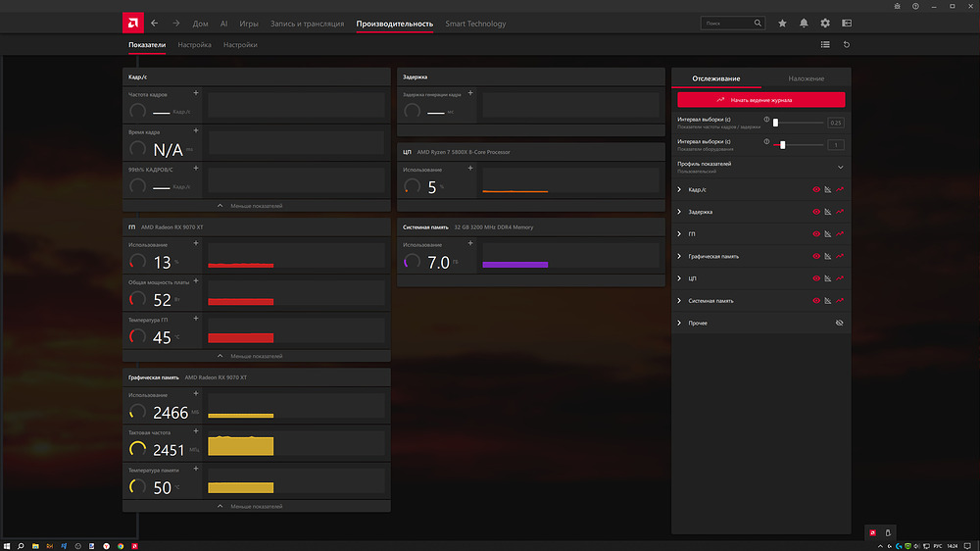Go back with the left arrow
This screenshot has width=980, height=551.
(155, 24)
